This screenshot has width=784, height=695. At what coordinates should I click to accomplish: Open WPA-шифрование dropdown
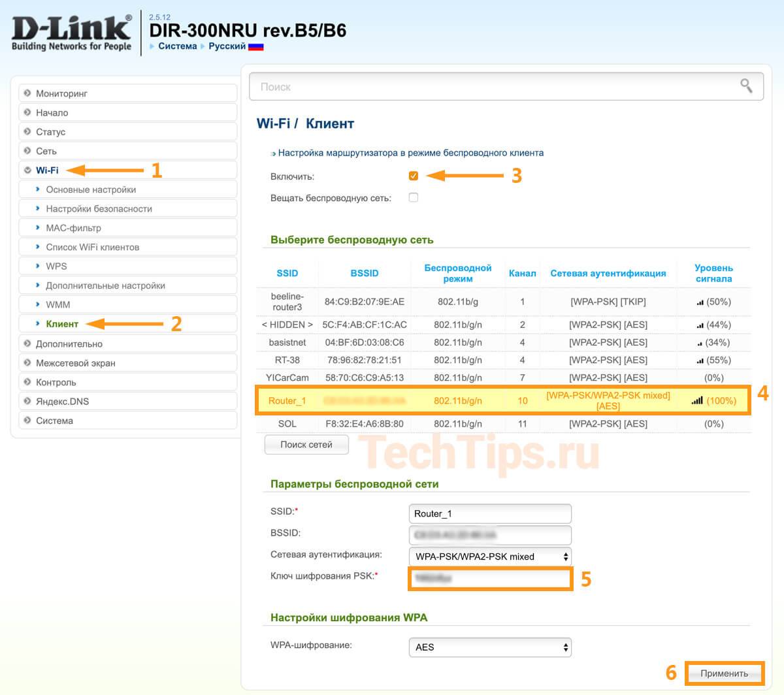(x=490, y=647)
